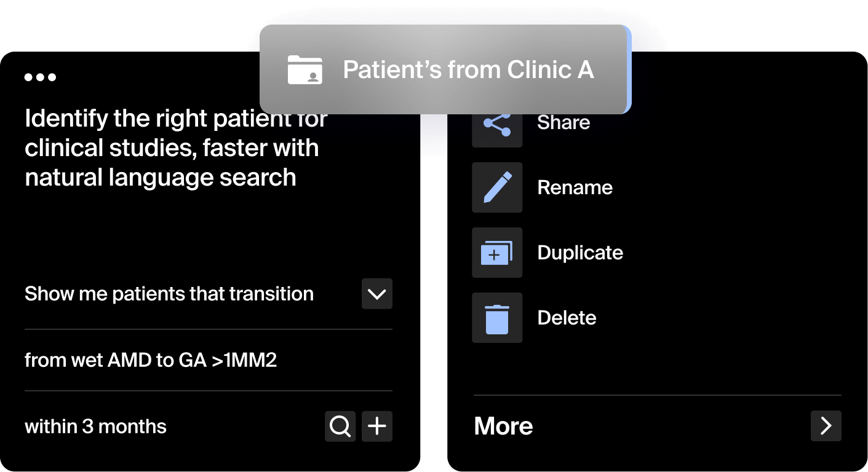Choose Delete from the context menu
The image size is (868, 472).
[567, 318]
